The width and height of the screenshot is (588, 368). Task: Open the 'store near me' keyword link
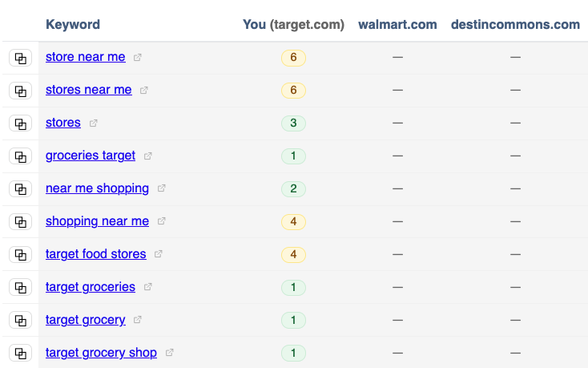(86, 57)
